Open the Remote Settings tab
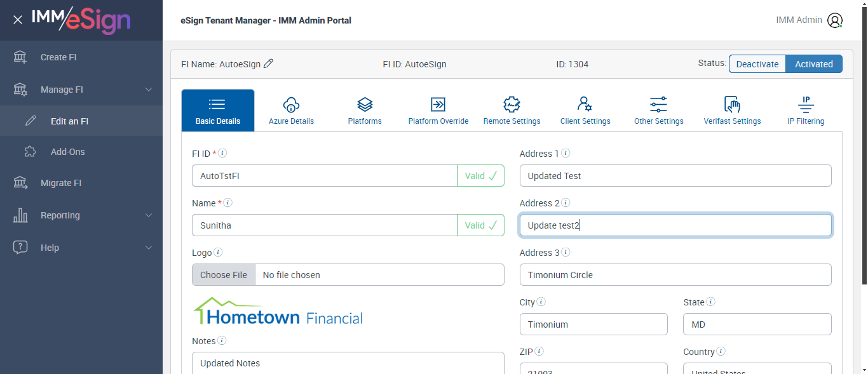 pyautogui.click(x=512, y=110)
